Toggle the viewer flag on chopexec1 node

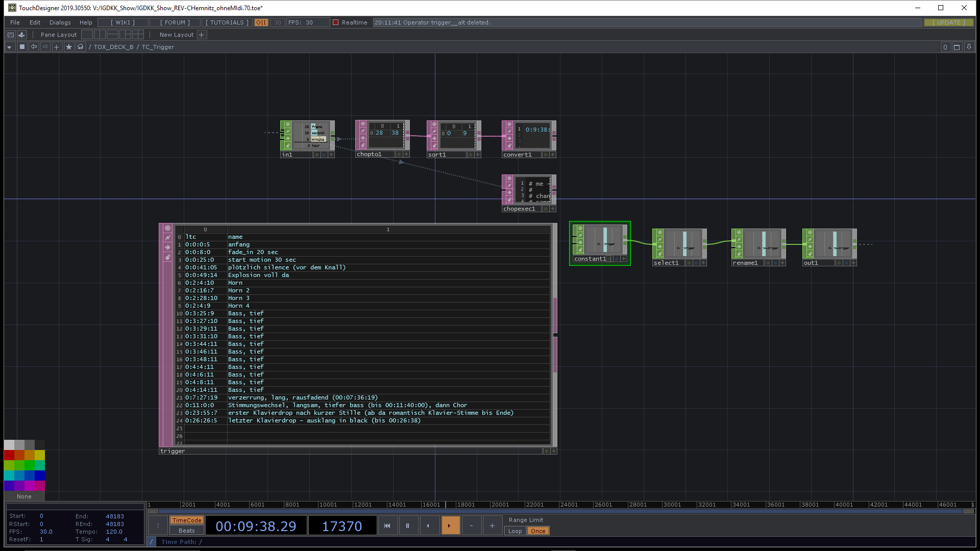pos(509,179)
